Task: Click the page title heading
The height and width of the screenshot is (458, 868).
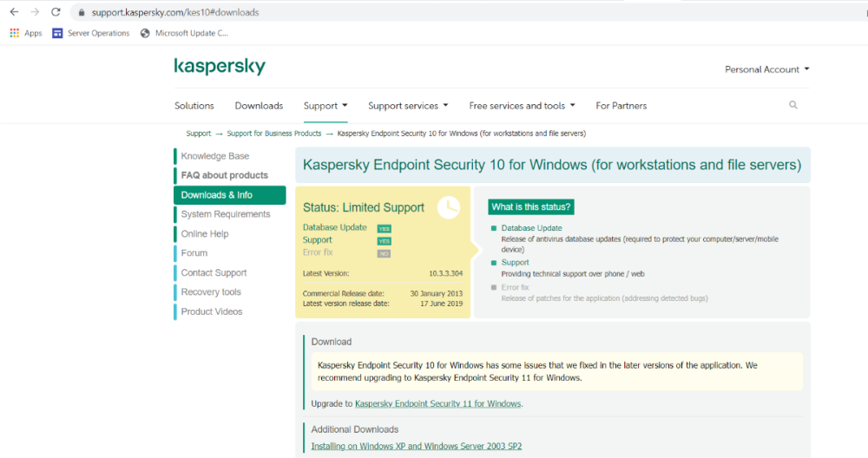Action: click(x=552, y=165)
